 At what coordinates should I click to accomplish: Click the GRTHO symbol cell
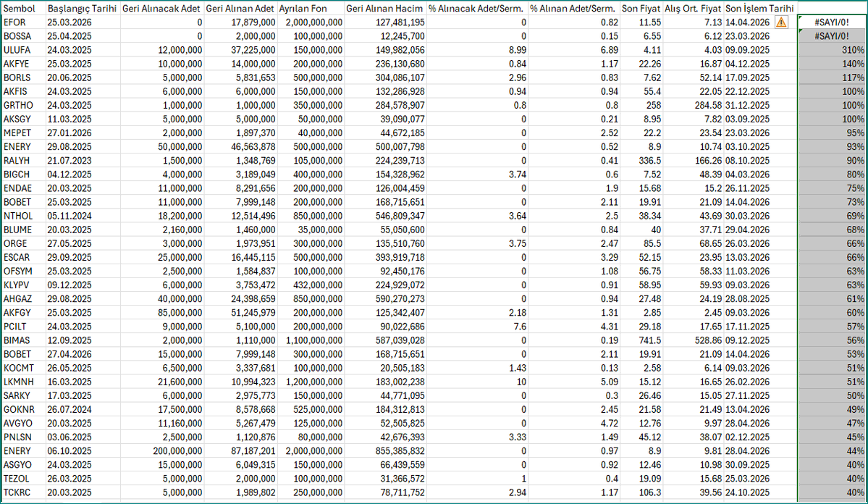[x=22, y=105]
